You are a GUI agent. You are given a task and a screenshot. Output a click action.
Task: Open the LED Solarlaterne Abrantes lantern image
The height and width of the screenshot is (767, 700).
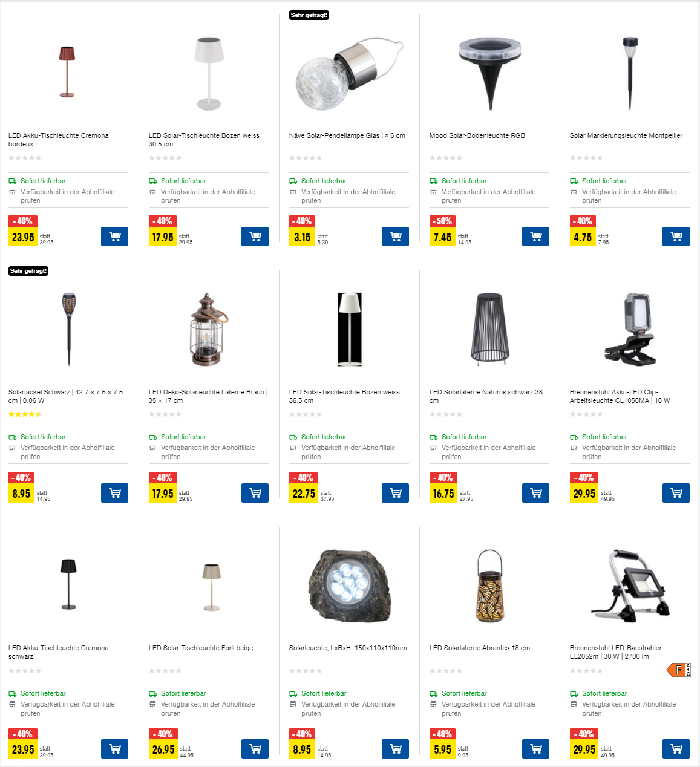point(489,586)
